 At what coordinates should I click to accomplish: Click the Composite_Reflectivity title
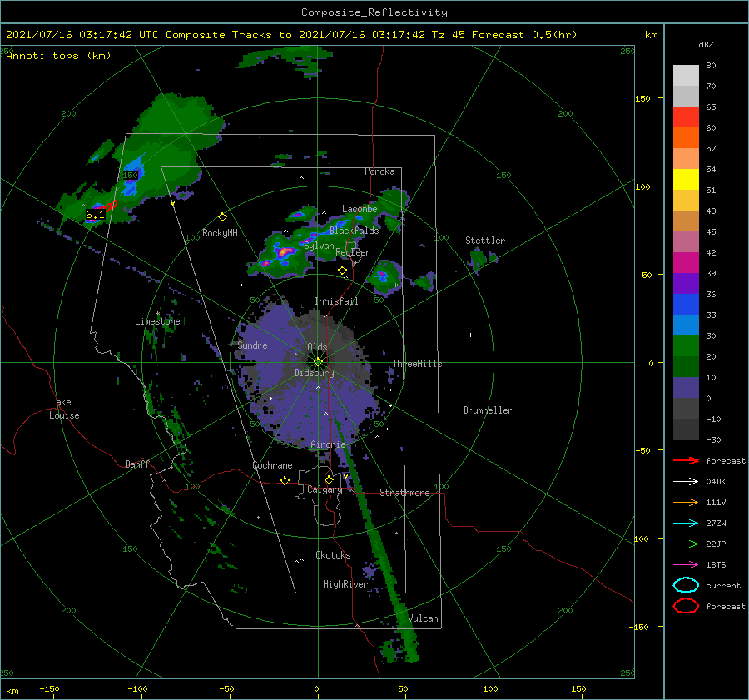point(374,12)
